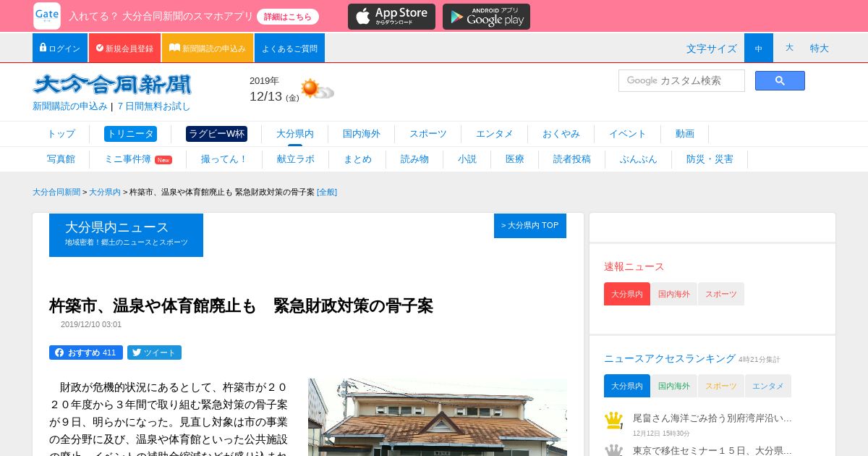
Task: Open ranking article 尾畠さん海洋ごみ拾う
Action: (712, 418)
